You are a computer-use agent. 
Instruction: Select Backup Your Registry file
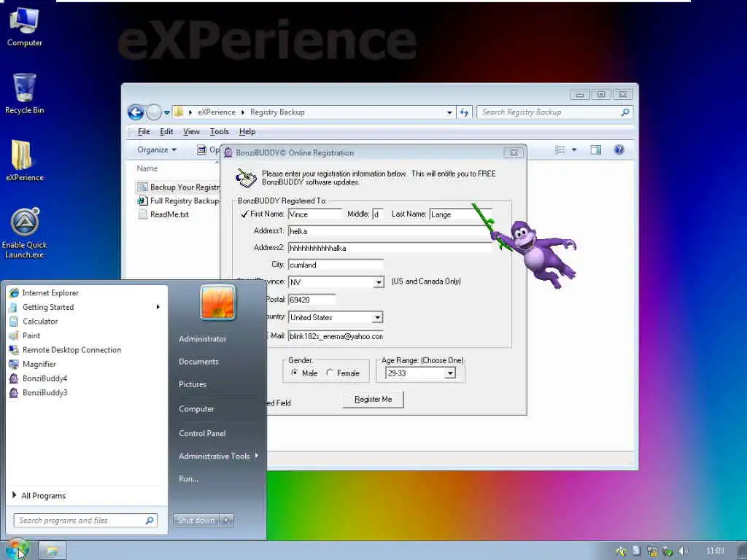pos(179,187)
